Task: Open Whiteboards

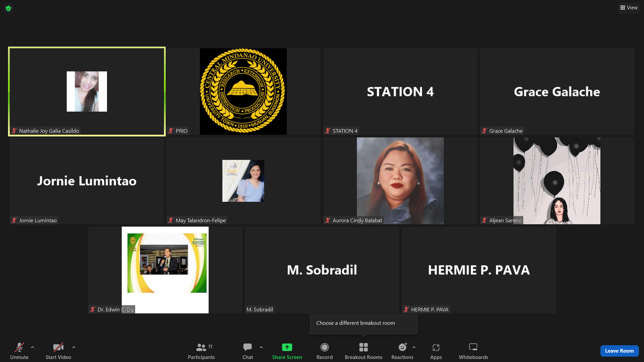Action: (x=473, y=351)
